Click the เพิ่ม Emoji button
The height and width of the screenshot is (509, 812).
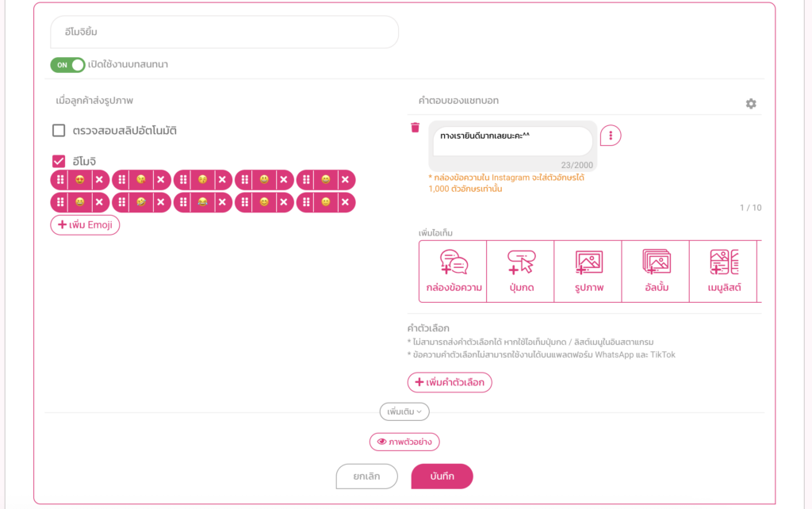pyautogui.click(x=85, y=225)
